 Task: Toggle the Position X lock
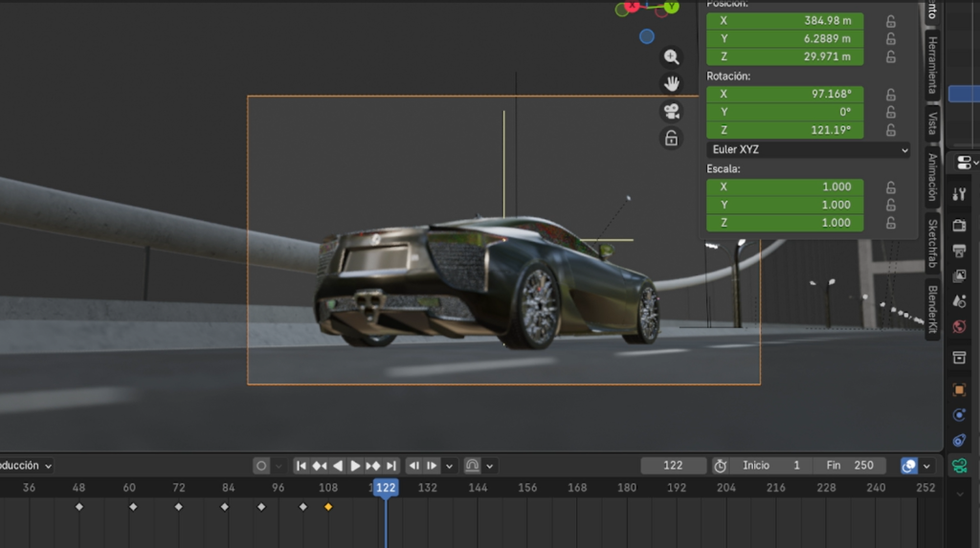pos(891,21)
